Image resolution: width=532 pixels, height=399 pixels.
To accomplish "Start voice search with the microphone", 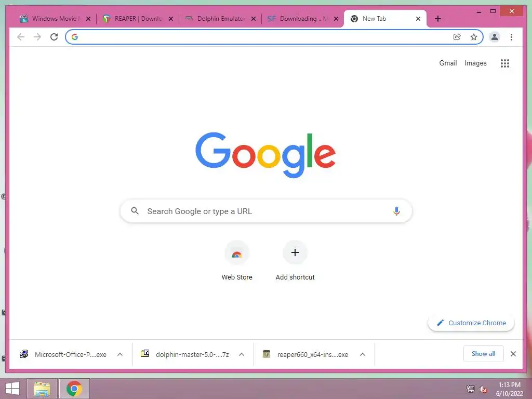I will [396, 211].
